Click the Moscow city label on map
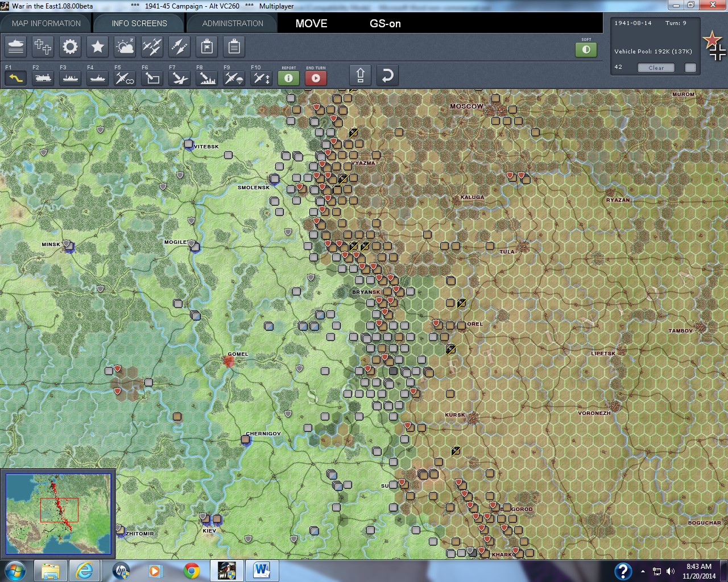 point(466,106)
